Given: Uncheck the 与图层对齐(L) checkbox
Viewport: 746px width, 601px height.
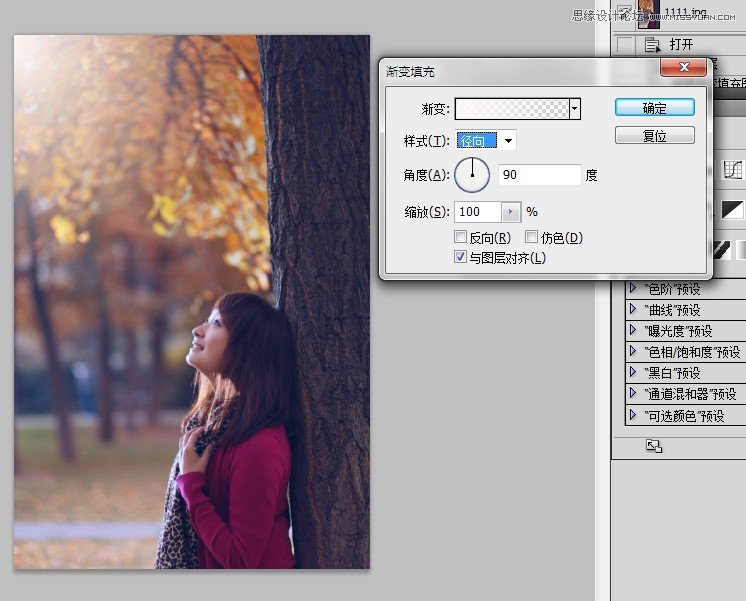Looking at the screenshot, I should click(x=460, y=257).
